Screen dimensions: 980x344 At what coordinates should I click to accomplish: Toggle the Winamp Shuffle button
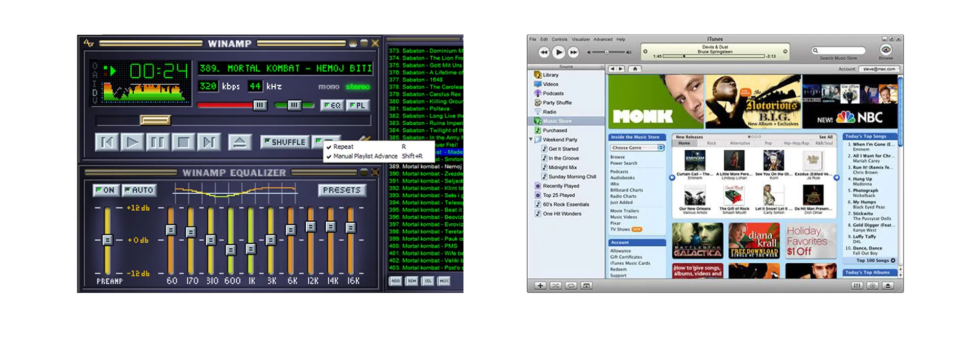click(x=284, y=142)
